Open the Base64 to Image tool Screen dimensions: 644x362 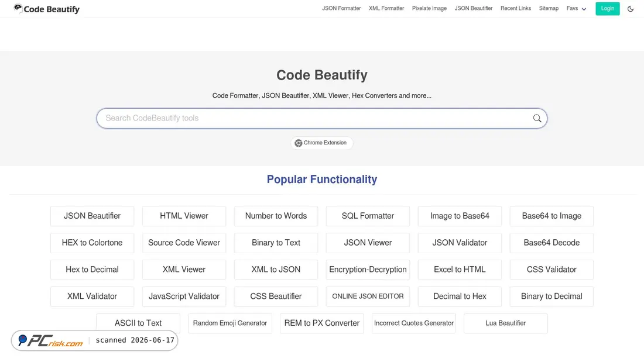551,216
